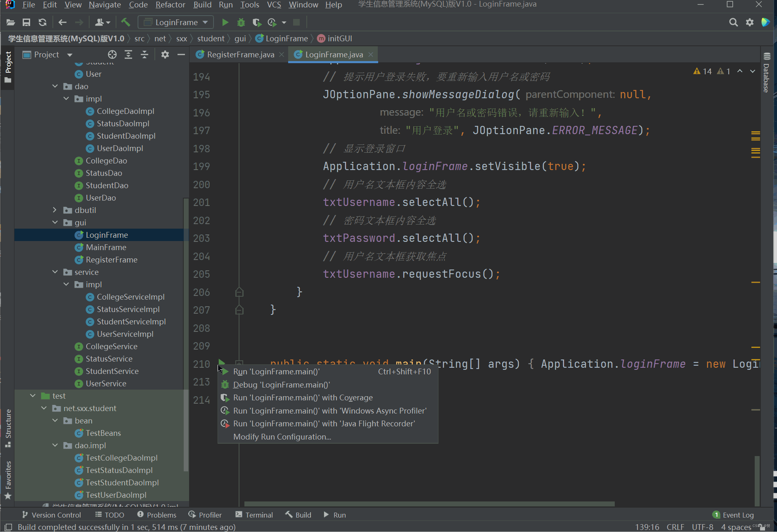Open Project panel gear options

coord(165,54)
